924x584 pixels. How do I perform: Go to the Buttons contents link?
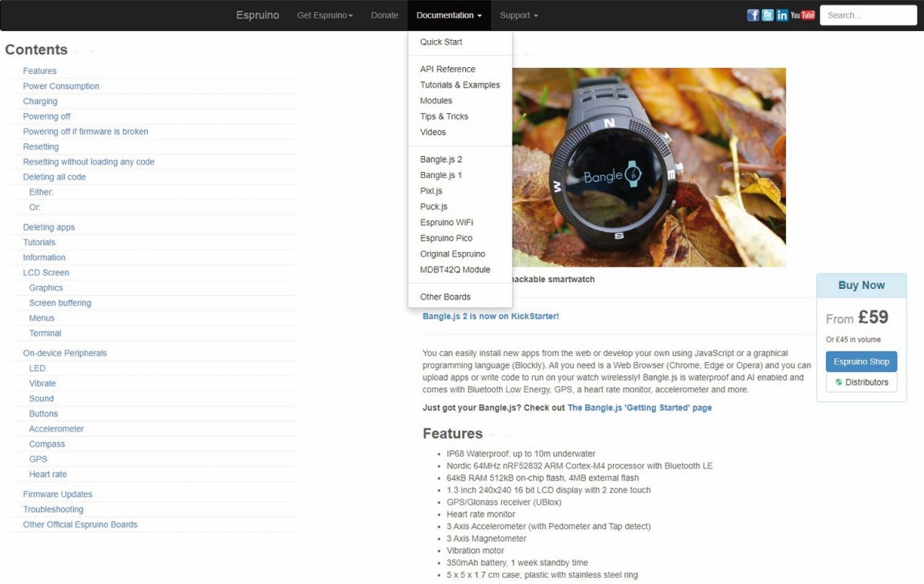[x=43, y=414]
